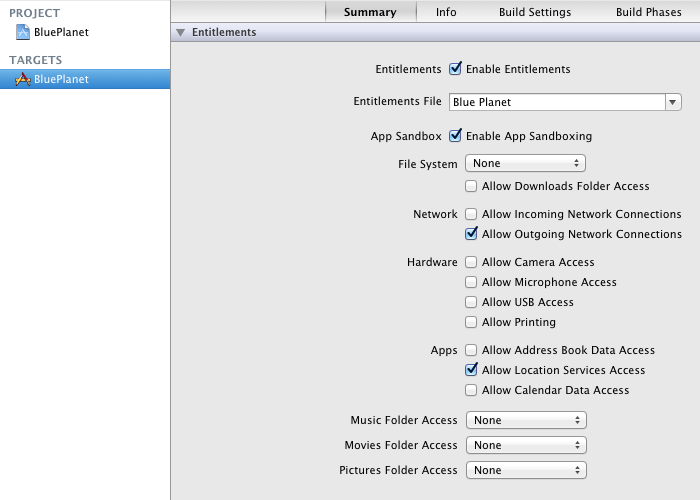Disable the Enable Entitlements checkbox

[456, 69]
